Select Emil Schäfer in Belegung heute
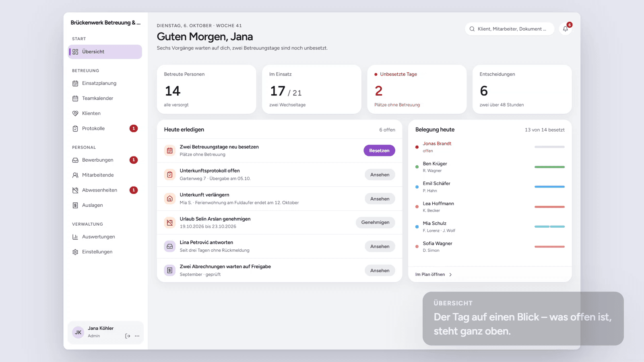644x362 pixels. [x=490, y=187]
